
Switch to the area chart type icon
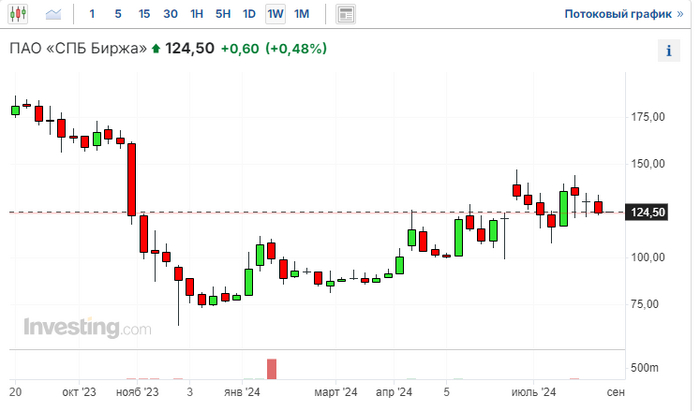click(x=54, y=14)
